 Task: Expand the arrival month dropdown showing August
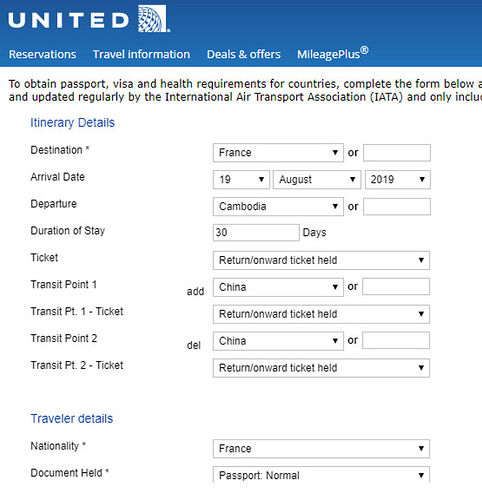pyautogui.click(x=317, y=180)
